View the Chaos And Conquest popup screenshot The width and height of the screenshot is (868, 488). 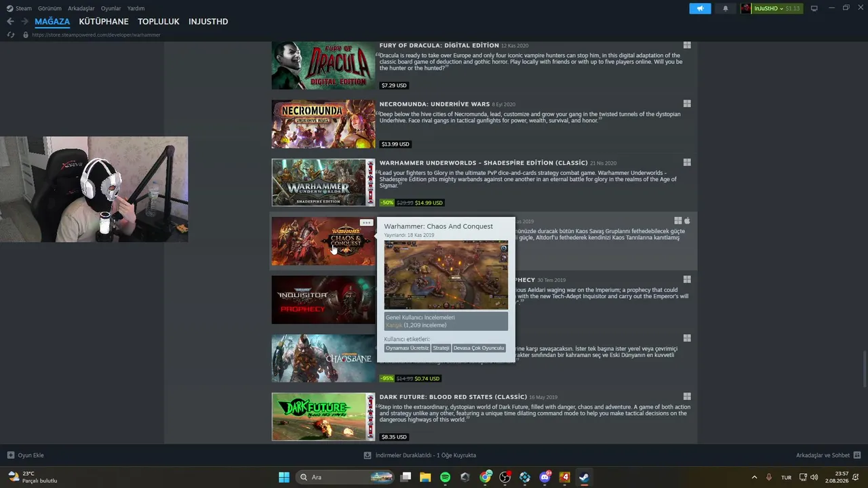pyautogui.click(x=446, y=274)
